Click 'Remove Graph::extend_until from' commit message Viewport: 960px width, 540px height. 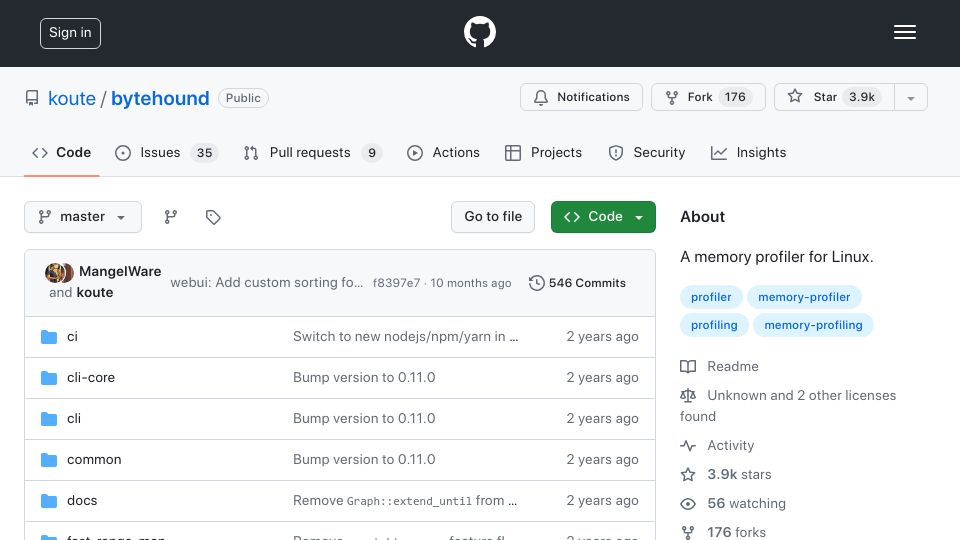[x=405, y=501]
